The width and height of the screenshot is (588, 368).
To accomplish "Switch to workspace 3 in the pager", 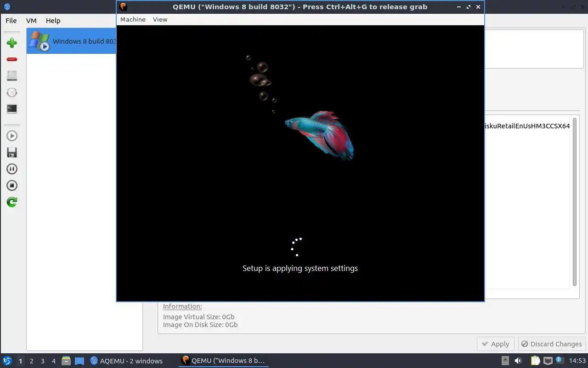I will tap(42, 361).
